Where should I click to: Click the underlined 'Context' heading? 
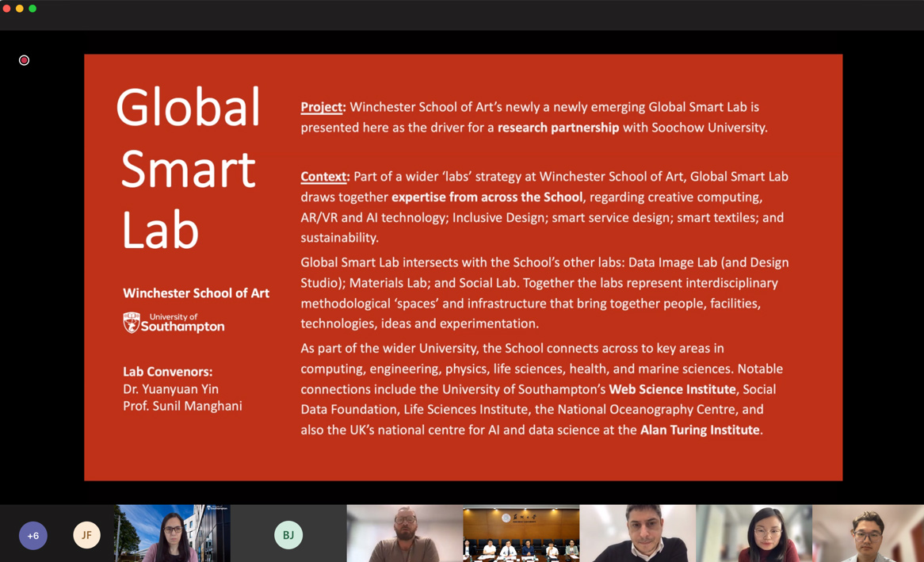pyautogui.click(x=323, y=177)
